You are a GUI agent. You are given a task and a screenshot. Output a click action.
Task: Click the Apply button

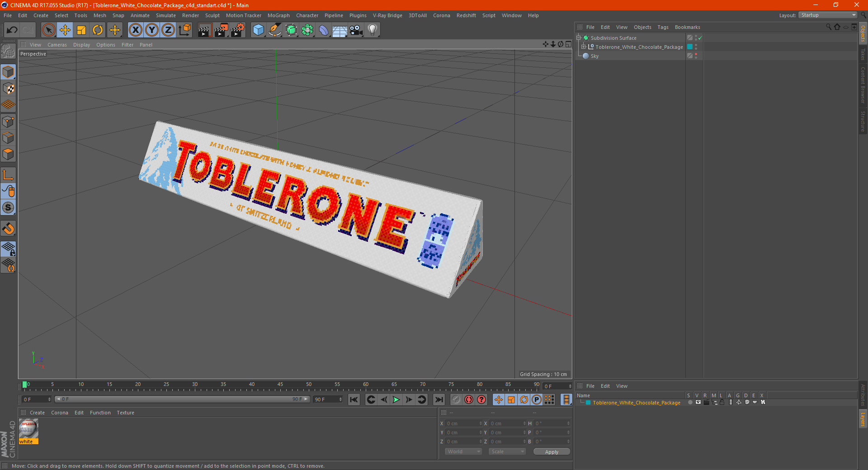click(552, 452)
